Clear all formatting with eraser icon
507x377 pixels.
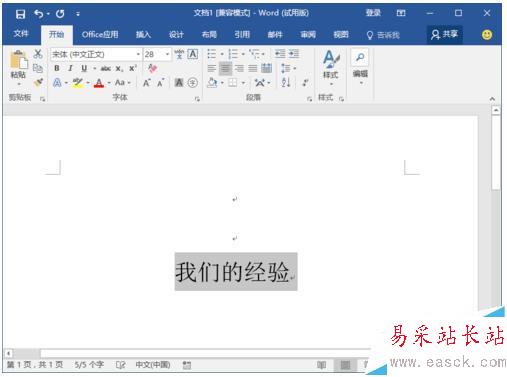pos(152,68)
